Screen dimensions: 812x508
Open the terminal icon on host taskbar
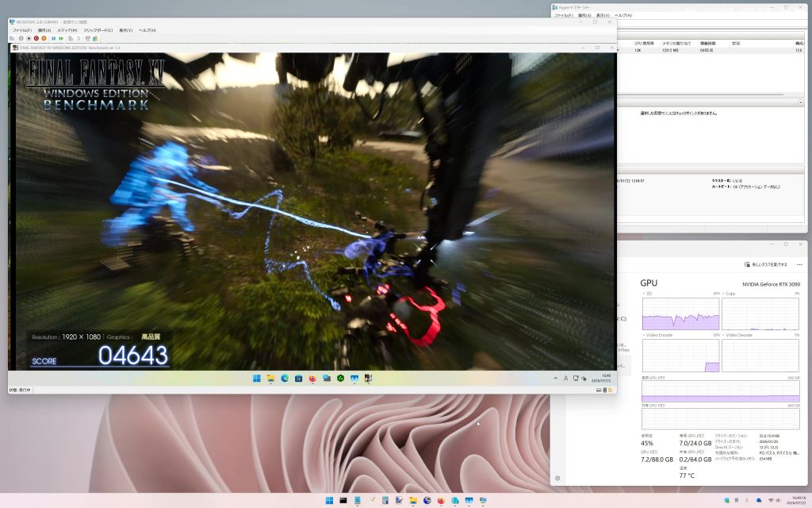click(x=343, y=500)
